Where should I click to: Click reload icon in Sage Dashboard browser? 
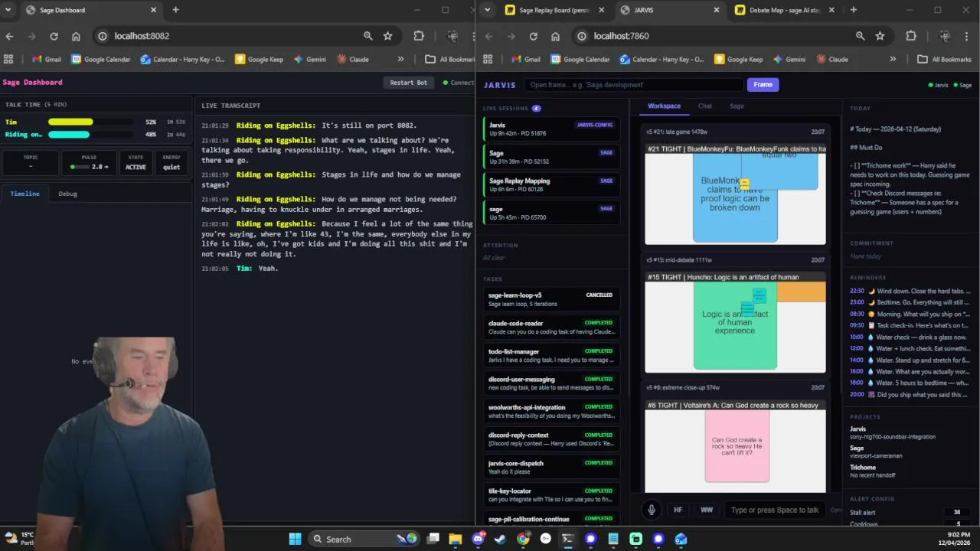[x=54, y=36]
